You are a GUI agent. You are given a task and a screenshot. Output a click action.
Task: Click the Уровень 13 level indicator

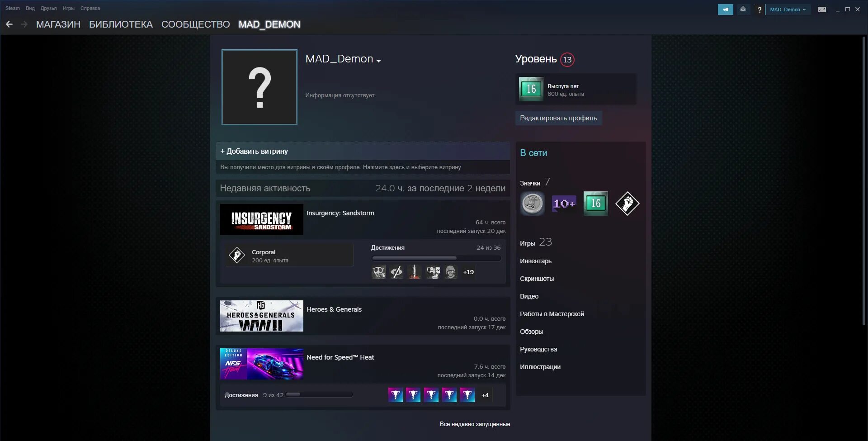[545, 59]
